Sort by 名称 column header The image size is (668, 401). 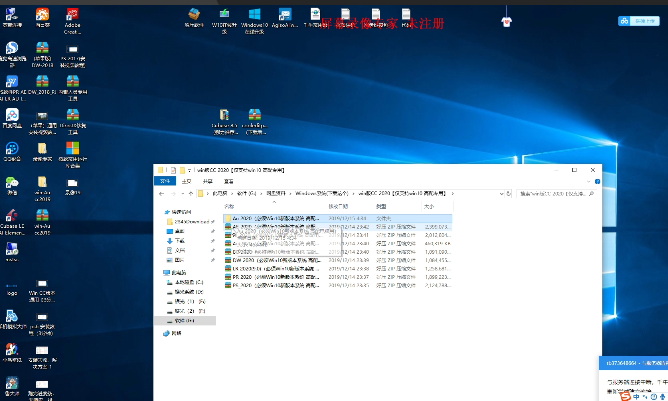(x=229, y=206)
